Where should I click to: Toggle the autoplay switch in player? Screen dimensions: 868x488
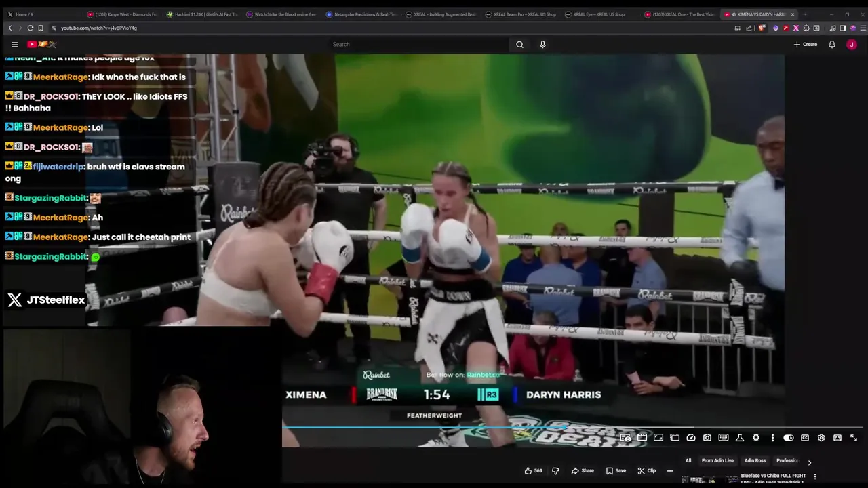(x=789, y=438)
